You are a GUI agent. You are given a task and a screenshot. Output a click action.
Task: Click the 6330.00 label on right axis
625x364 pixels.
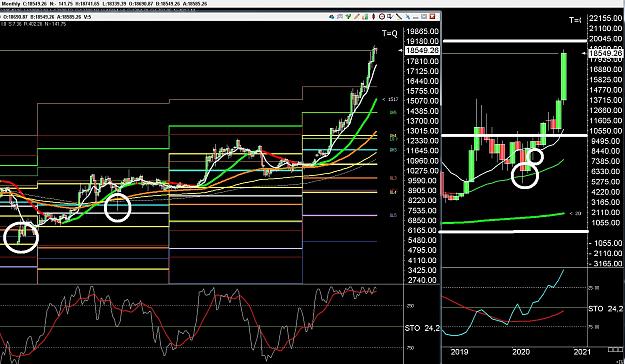605,171
